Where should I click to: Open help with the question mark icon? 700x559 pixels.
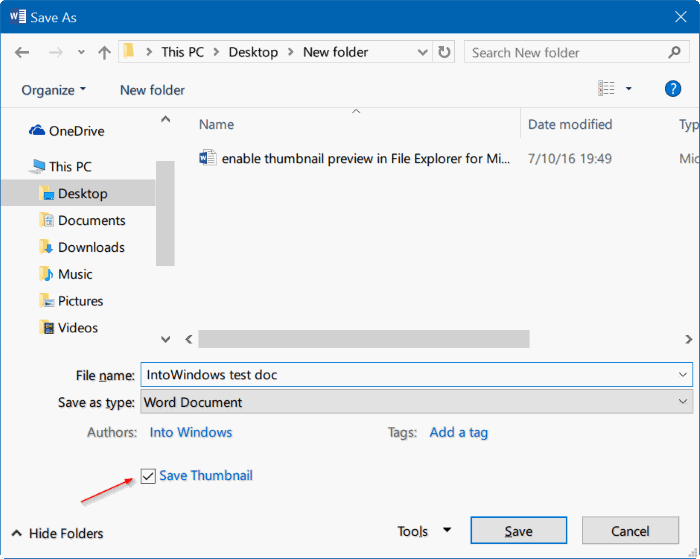[673, 88]
